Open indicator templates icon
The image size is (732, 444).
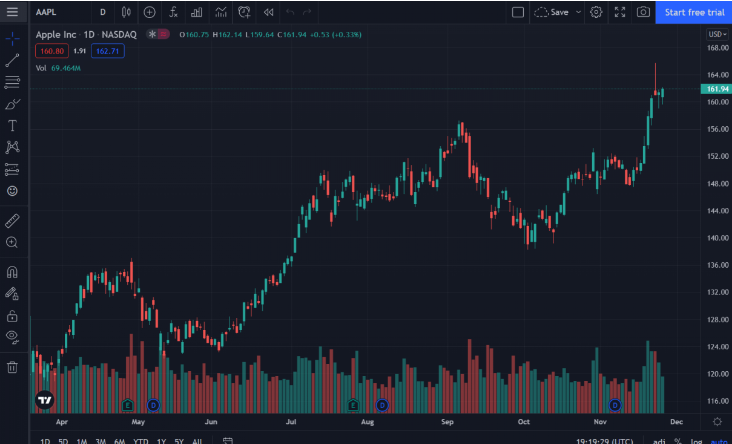(x=221, y=12)
